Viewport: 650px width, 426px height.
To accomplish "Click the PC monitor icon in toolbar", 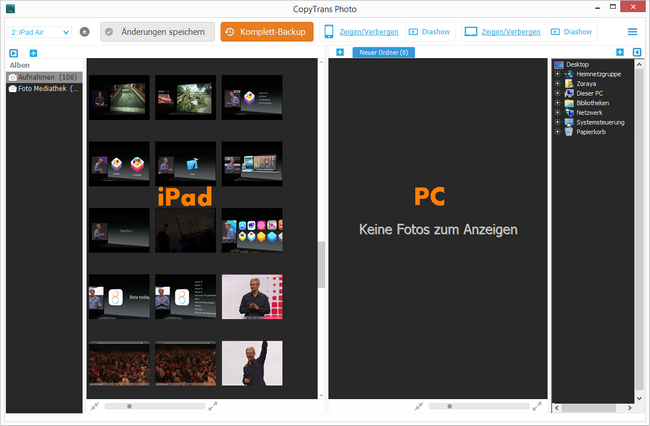I will [x=471, y=31].
